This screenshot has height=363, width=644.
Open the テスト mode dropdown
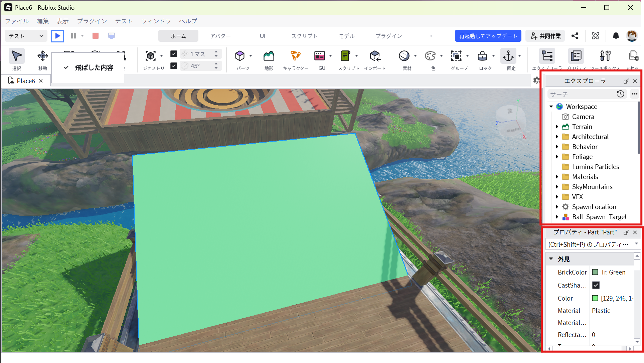click(26, 36)
